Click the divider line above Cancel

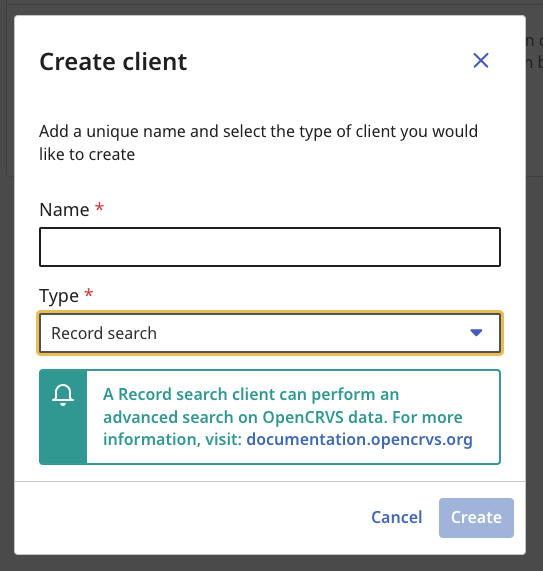pyautogui.click(x=270, y=481)
